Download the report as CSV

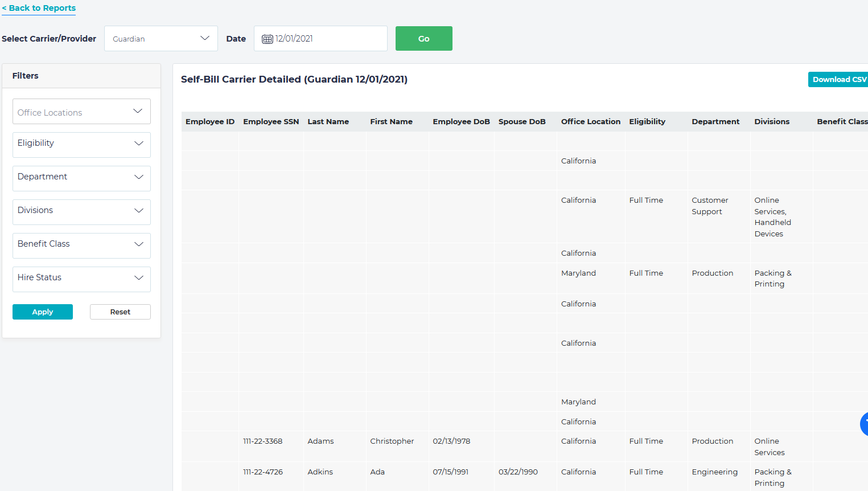coord(838,80)
